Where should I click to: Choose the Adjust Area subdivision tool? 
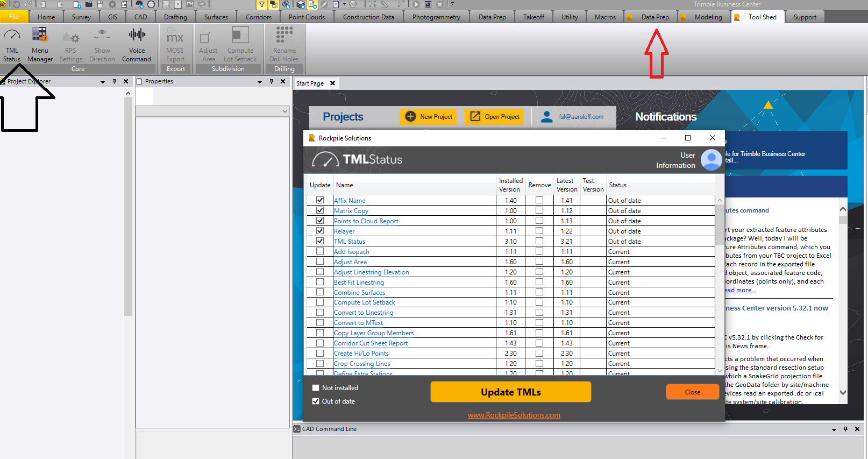[208, 45]
